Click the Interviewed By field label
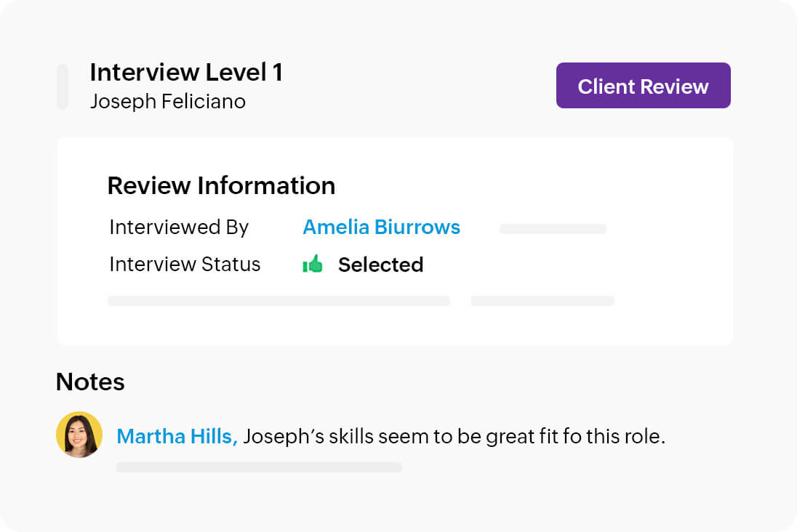Image resolution: width=797 pixels, height=532 pixels. pyautogui.click(x=179, y=227)
